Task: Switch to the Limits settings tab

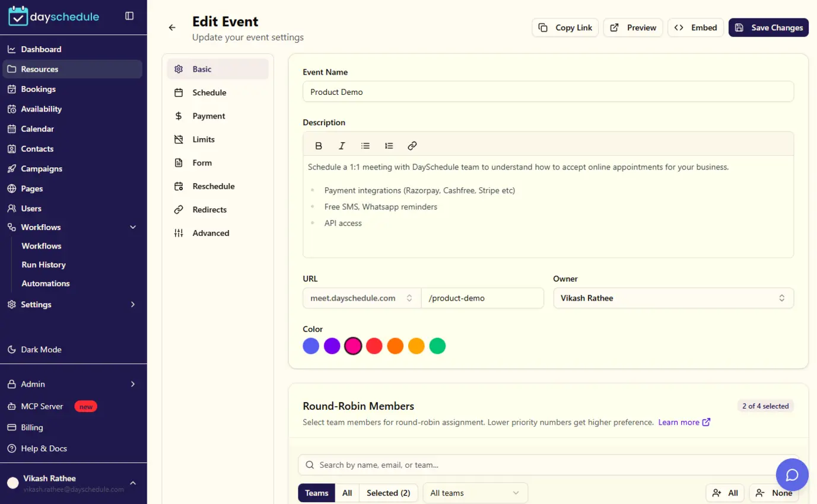Action: pos(218,139)
